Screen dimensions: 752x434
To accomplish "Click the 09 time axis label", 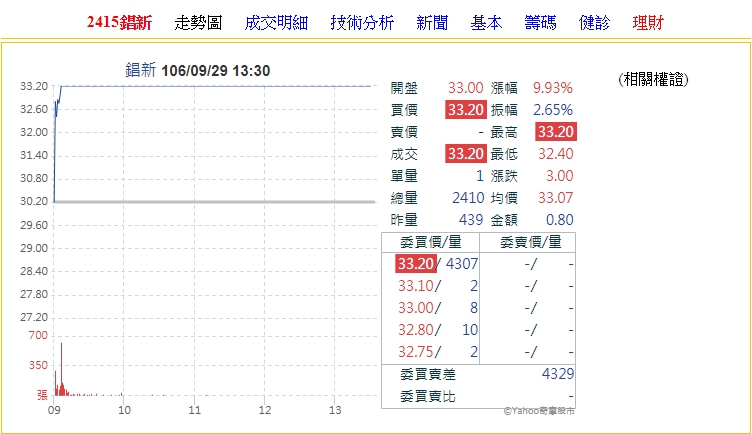I will pyautogui.click(x=54, y=410).
